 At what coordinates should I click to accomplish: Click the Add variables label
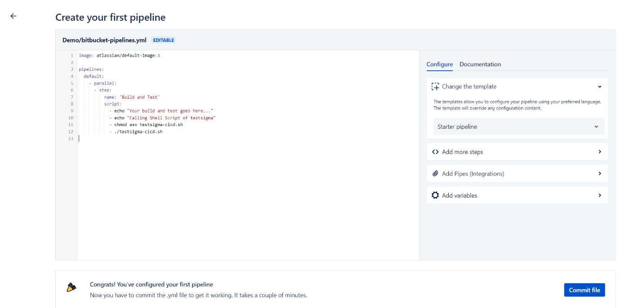tap(460, 195)
